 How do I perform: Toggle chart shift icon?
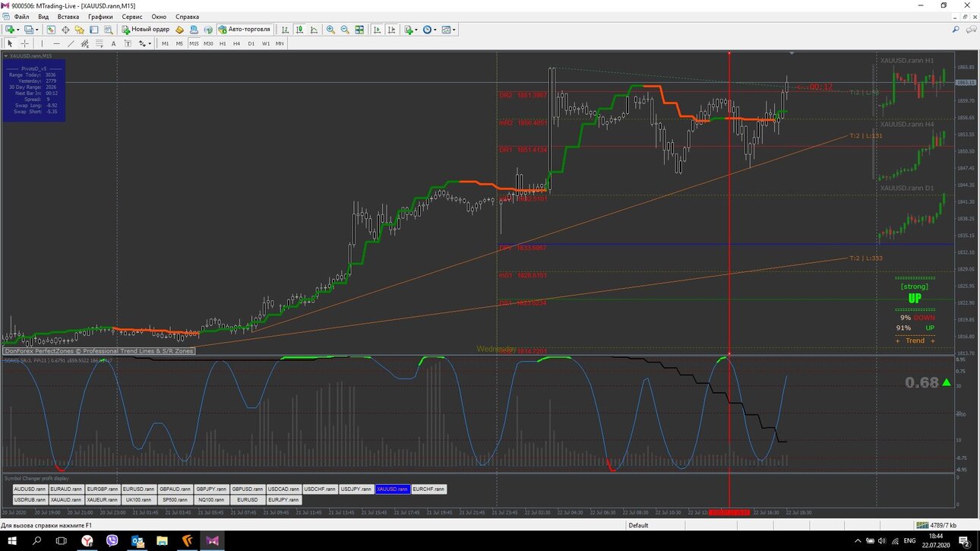pyautogui.click(x=392, y=30)
